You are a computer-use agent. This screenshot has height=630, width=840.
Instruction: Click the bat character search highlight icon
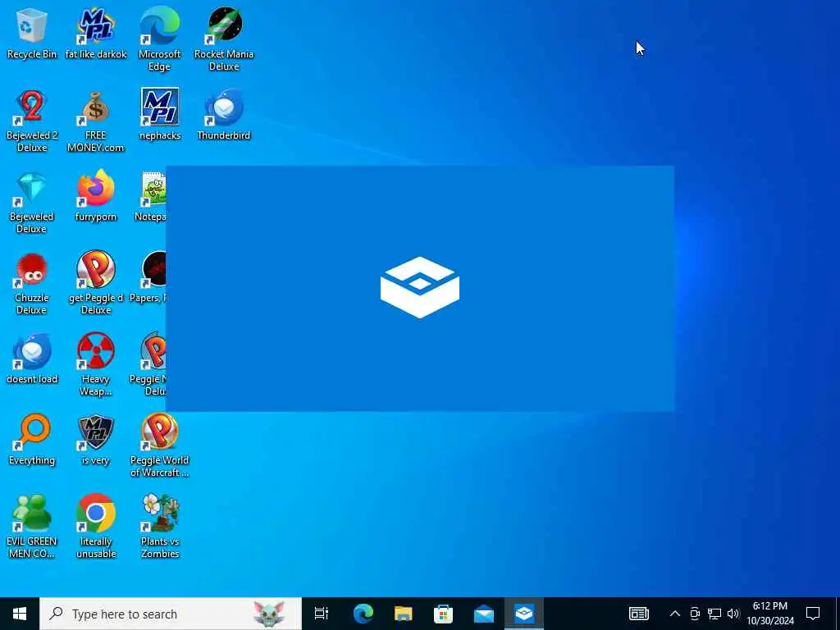click(x=269, y=614)
